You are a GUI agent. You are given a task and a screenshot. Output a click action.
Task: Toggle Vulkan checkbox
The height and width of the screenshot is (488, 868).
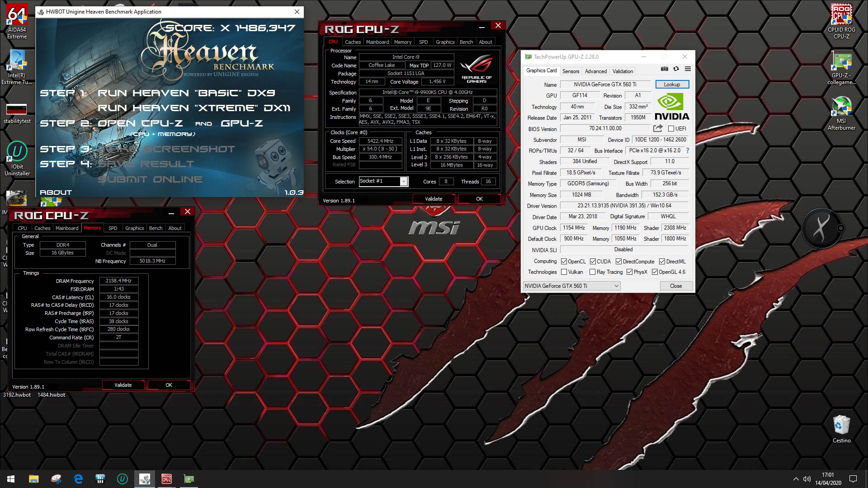(x=564, y=272)
